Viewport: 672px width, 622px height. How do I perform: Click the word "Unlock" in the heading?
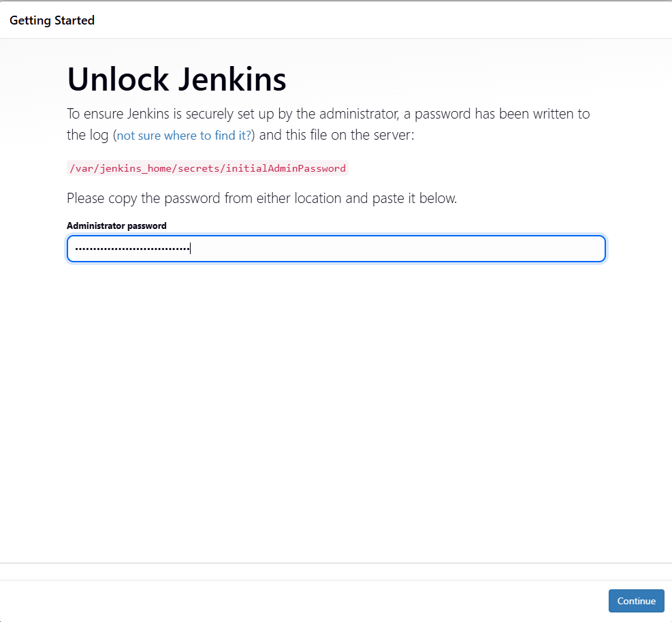pos(118,80)
